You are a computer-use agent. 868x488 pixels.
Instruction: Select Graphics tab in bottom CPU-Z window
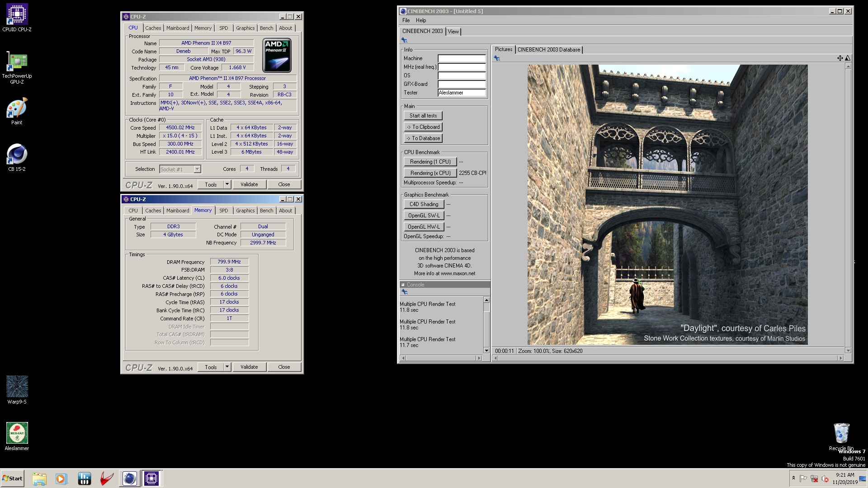245,211
